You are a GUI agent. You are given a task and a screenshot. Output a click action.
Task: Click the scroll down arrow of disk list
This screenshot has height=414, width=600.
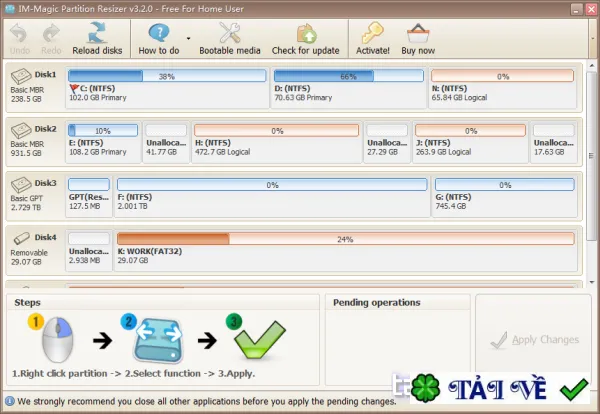pos(592,282)
